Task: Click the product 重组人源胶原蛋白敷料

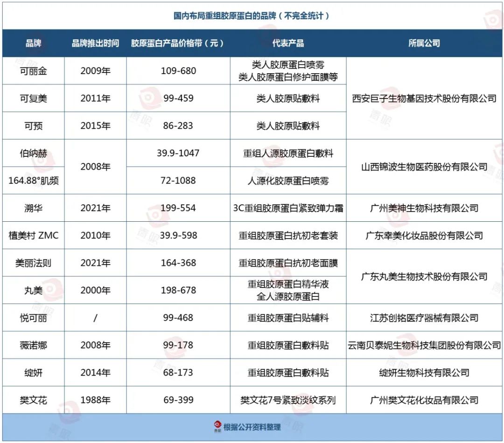Action: (x=288, y=153)
